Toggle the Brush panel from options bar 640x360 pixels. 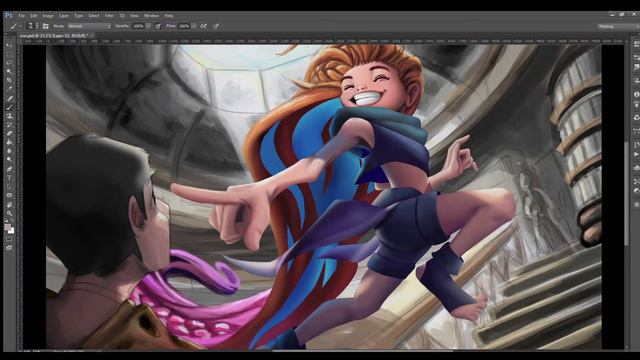[x=45, y=26]
